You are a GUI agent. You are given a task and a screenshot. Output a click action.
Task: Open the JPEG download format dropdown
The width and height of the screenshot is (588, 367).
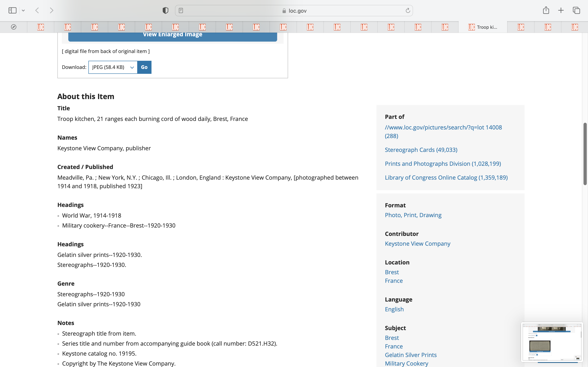tap(113, 67)
